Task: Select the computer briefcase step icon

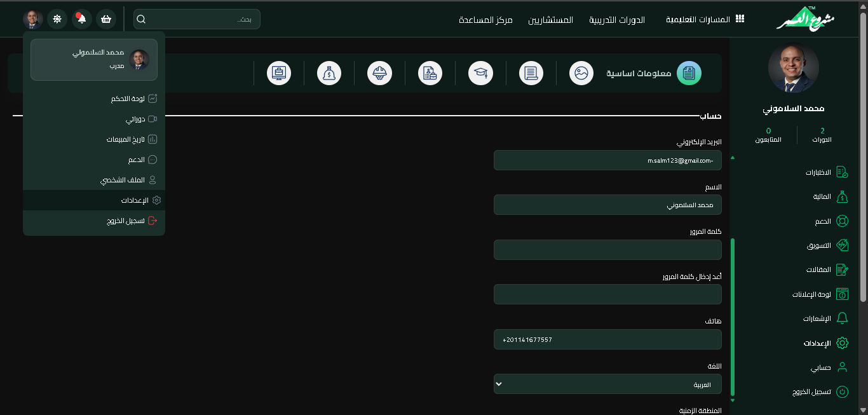Action: (278, 73)
